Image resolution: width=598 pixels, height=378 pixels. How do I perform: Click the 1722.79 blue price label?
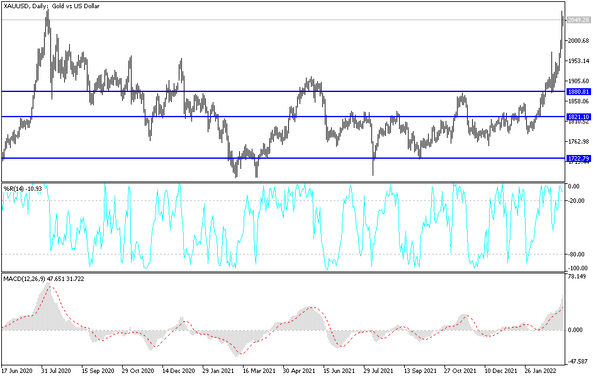tap(579, 158)
